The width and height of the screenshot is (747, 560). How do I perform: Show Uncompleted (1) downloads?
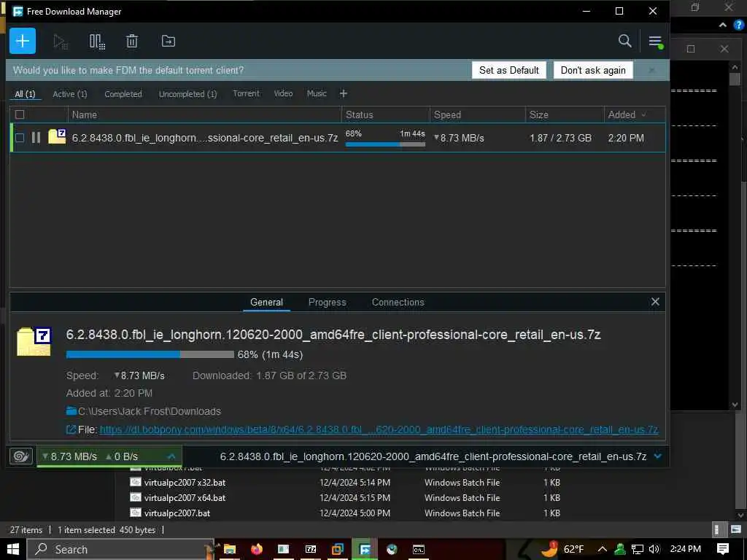(187, 94)
